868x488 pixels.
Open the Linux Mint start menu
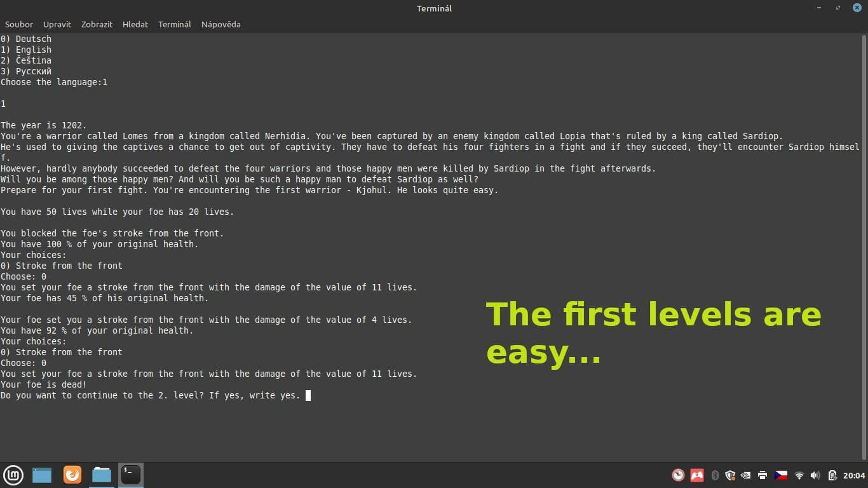pyautogui.click(x=13, y=475)
